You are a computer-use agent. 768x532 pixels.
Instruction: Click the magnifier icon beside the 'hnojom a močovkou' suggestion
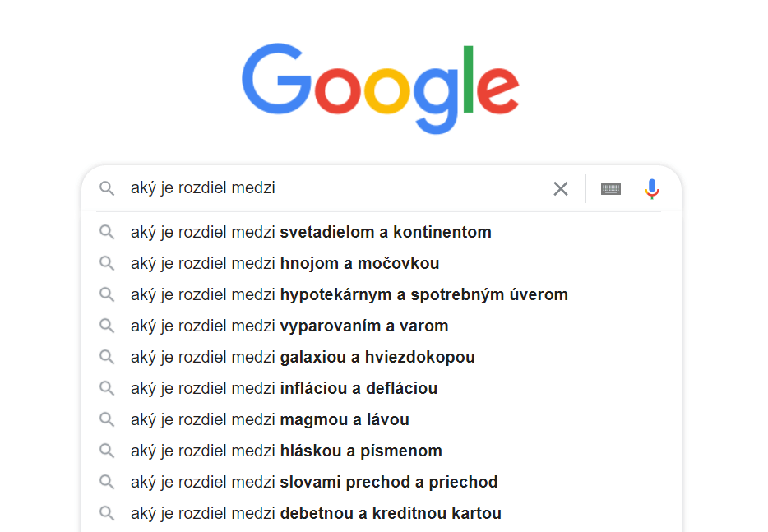[x=107, y=263]
